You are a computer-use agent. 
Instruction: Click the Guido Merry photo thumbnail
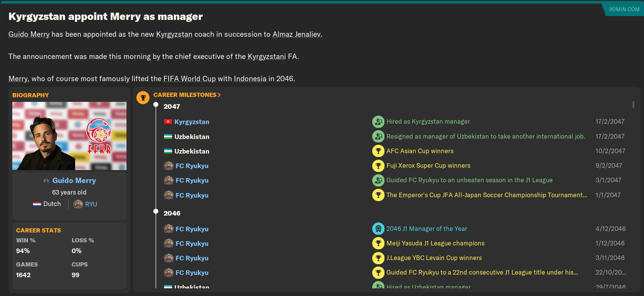tap(69, 136)
